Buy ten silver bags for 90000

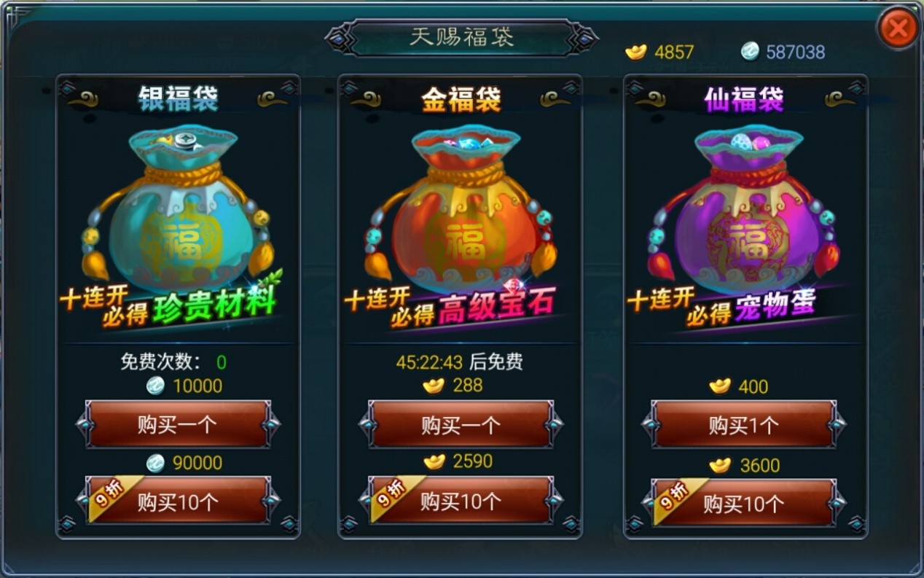[178, 501]
